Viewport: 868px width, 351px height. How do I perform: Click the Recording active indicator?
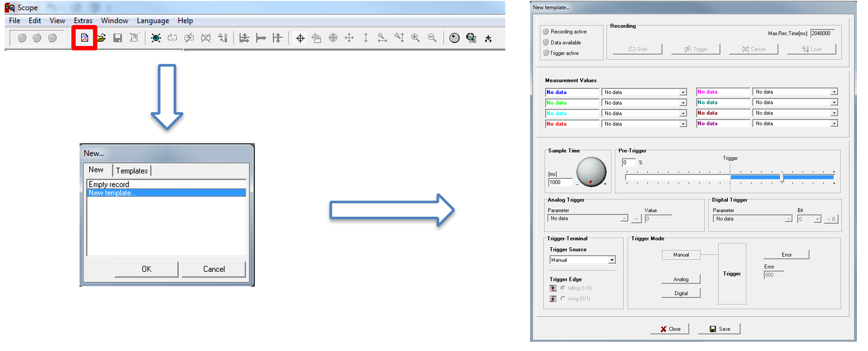coord(546,31)
